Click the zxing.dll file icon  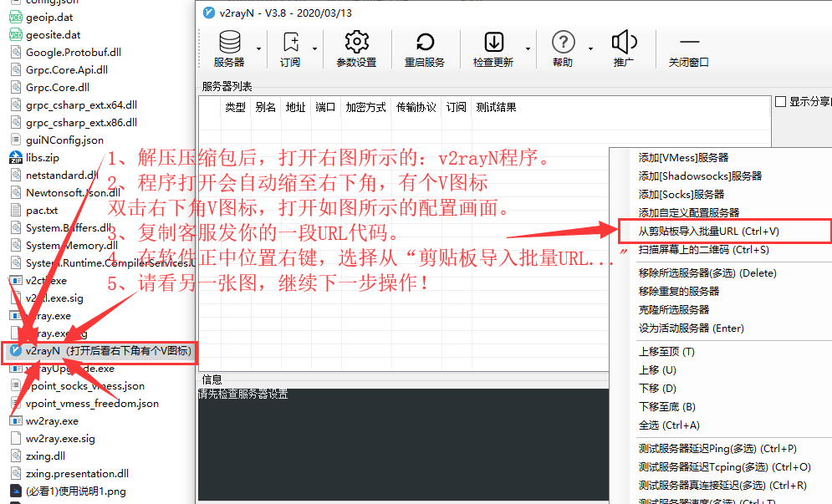(x=15, y=456)
